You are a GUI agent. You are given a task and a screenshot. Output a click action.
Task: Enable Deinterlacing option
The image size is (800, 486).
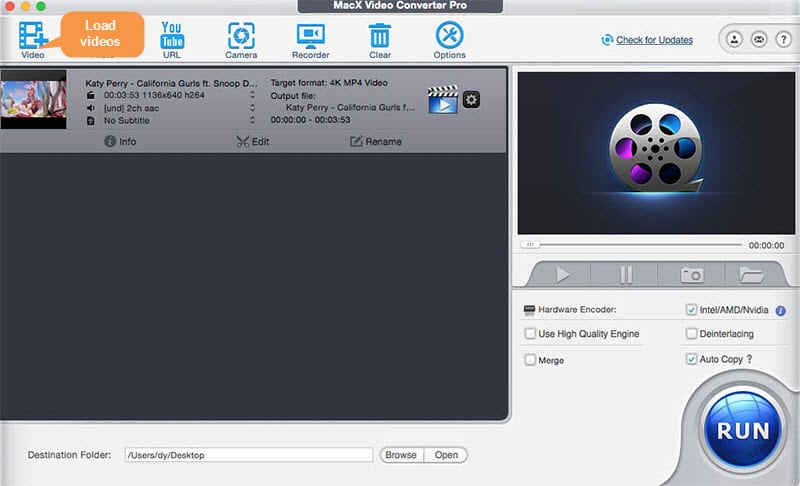691,334
